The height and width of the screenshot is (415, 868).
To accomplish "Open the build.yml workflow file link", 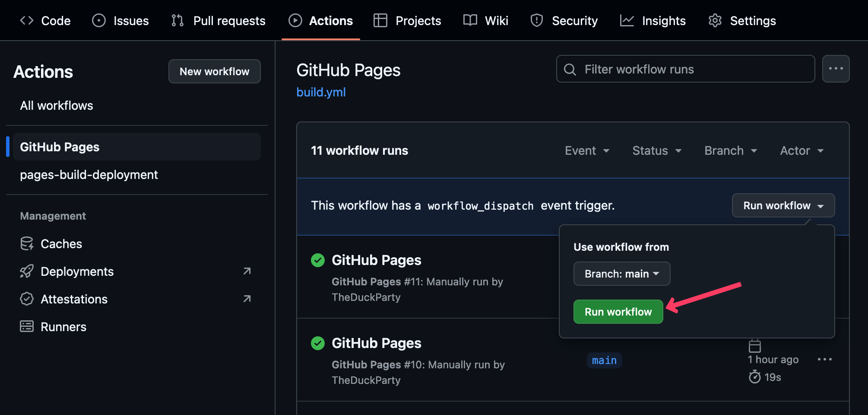I will coord(321,92).
